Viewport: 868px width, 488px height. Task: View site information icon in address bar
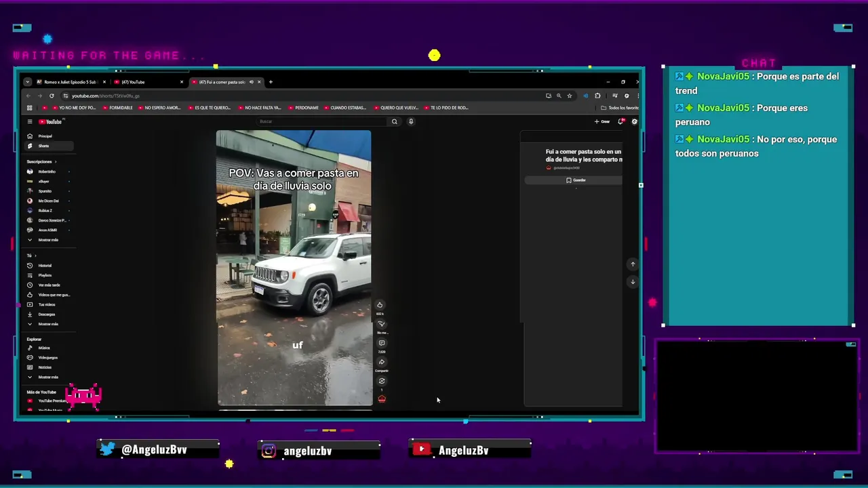(66, 96)
